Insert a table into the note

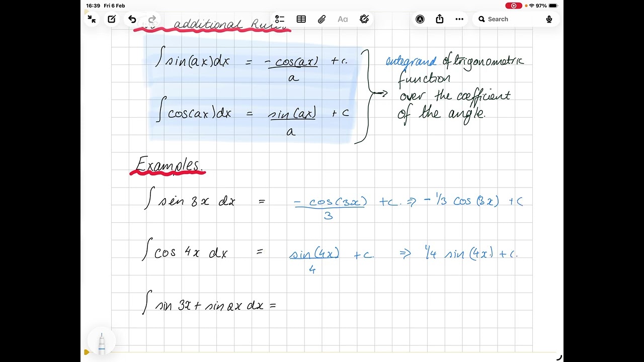tap(301, 19)
